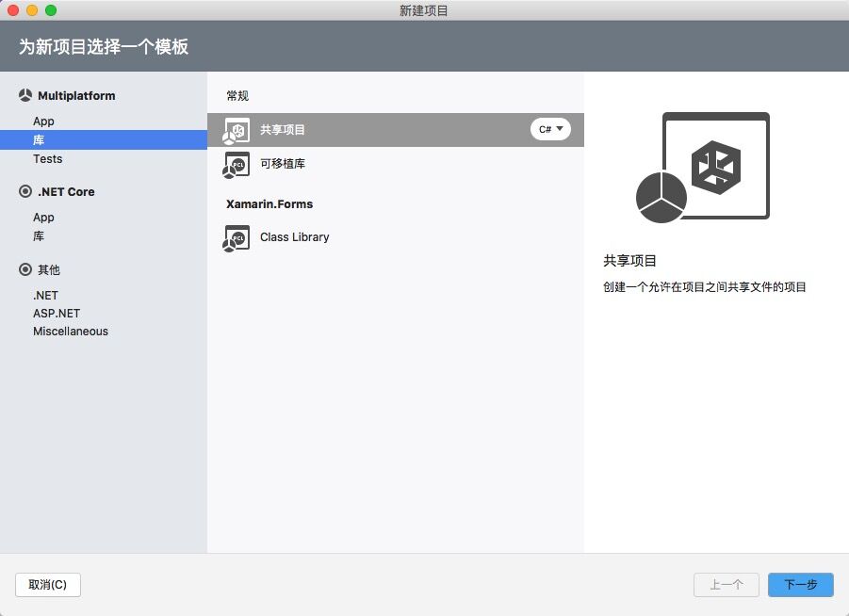Click the Multiplatform heading

pyautogui.click(x=76, y=96)
